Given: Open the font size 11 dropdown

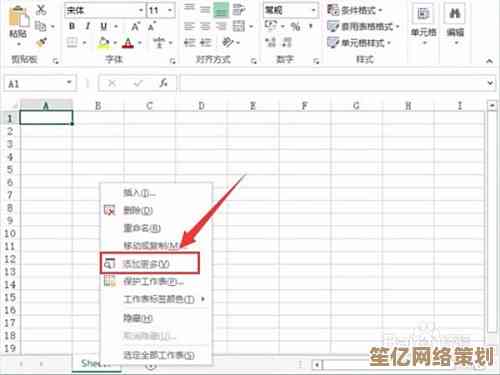Looking at the screenshot, I should [x=170, y=10].
